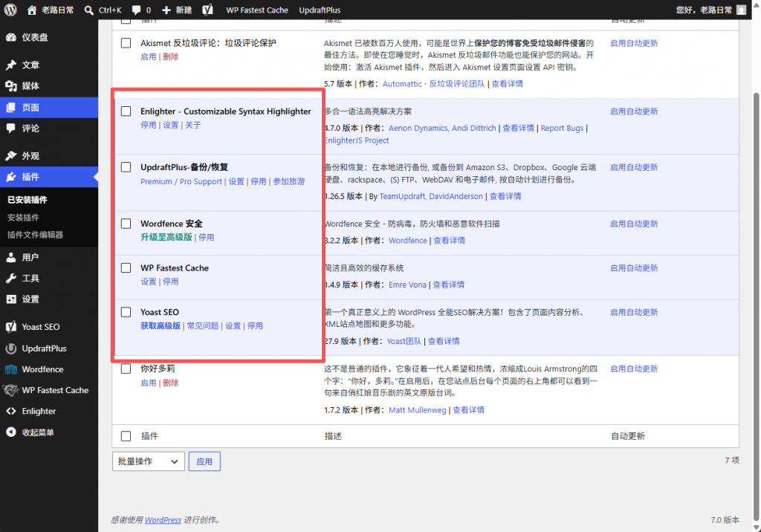Click the 工具 wrench icon
761x532 pixels.
11,278
